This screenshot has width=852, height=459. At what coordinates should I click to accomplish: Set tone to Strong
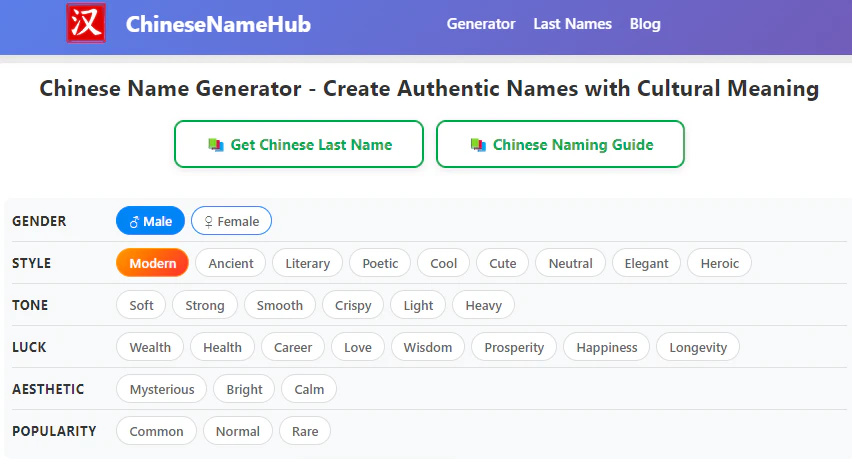(x=205, y=305)
